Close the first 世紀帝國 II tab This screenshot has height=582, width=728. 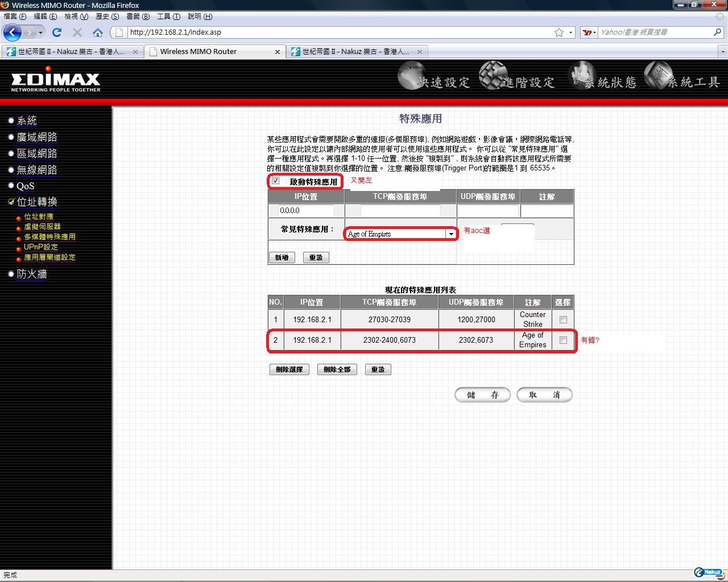coord(135,52)
